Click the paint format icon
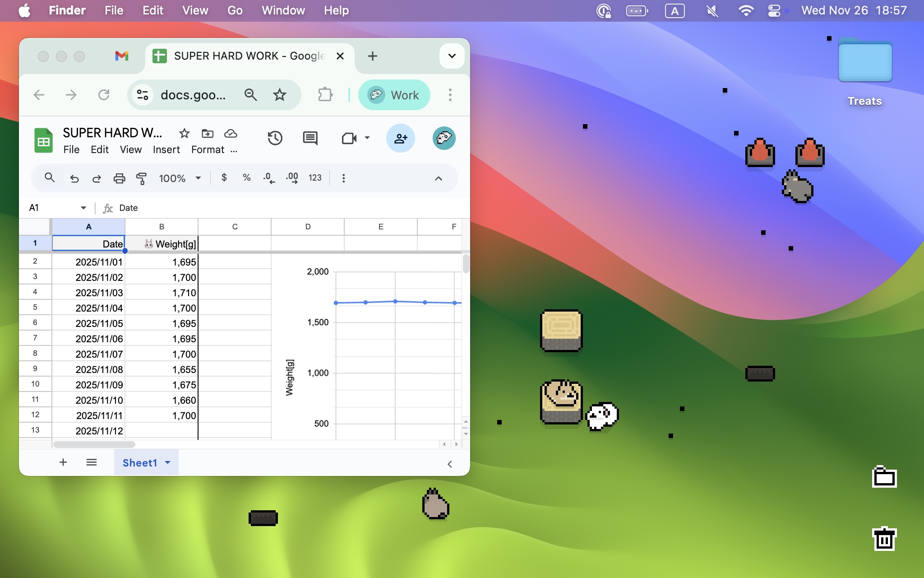Viewport: 924px width, 578px height. coord(141,178)
